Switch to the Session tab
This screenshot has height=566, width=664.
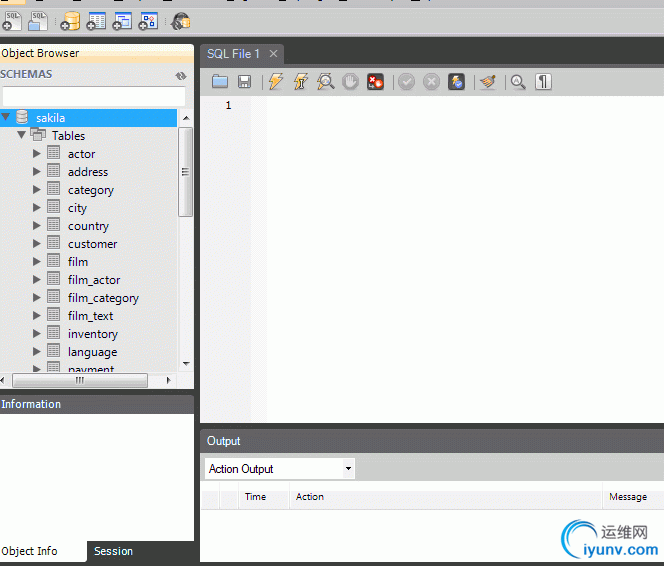point(113,551)
